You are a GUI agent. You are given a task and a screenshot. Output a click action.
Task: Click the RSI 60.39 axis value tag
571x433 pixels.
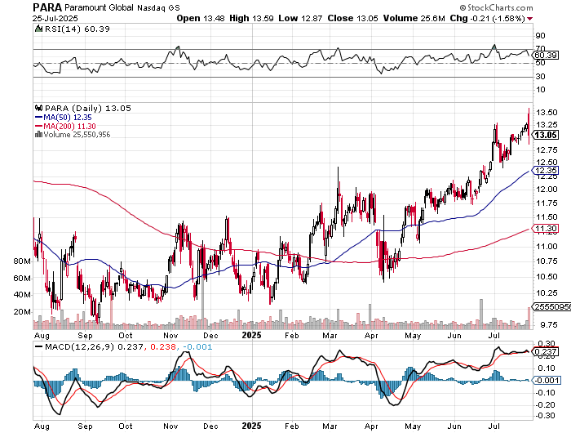[x=546, y=55]
